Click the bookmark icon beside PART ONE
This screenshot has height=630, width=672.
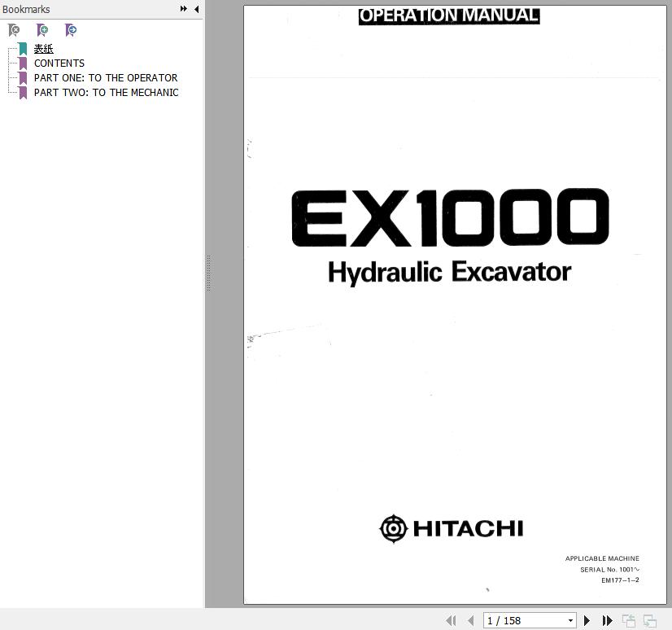point(23,78)
